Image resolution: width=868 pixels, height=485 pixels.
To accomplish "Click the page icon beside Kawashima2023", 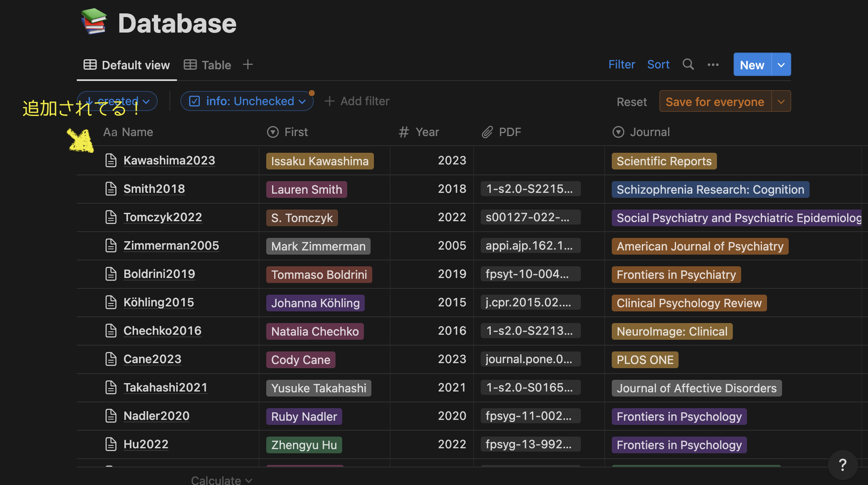I will point(111,161).
